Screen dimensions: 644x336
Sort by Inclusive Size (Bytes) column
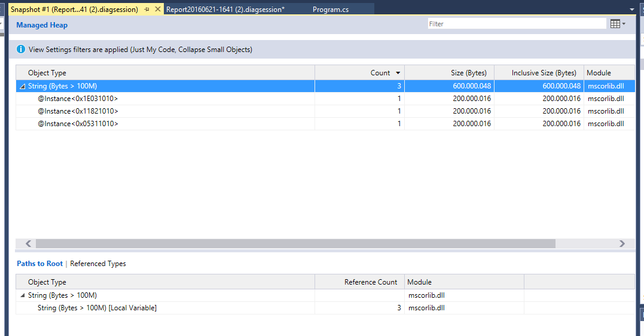click(539, 73)
